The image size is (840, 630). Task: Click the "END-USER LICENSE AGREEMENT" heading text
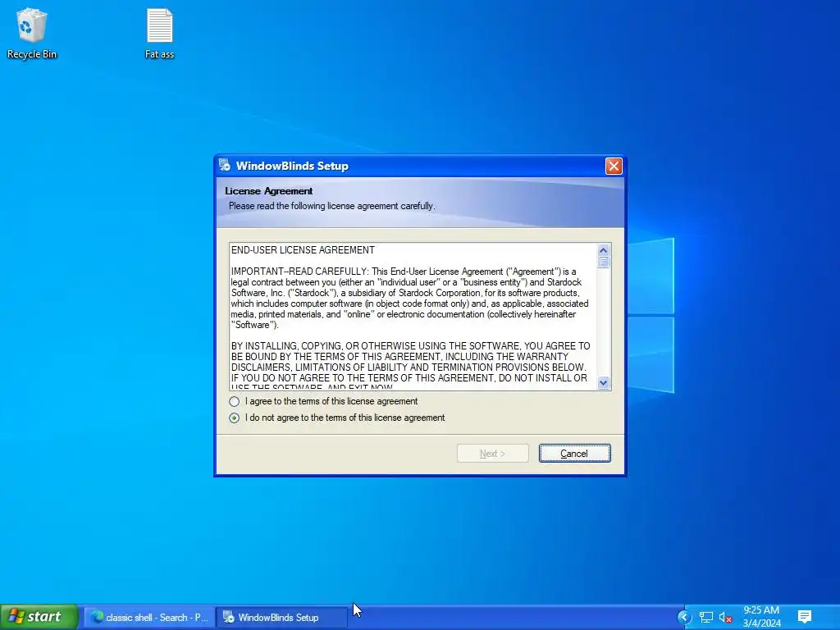tap(303, 250)
